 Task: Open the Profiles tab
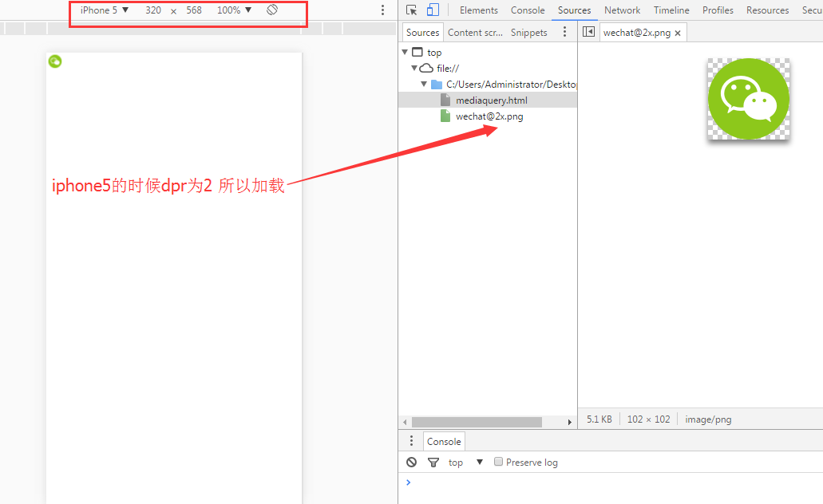pos(718,10)
